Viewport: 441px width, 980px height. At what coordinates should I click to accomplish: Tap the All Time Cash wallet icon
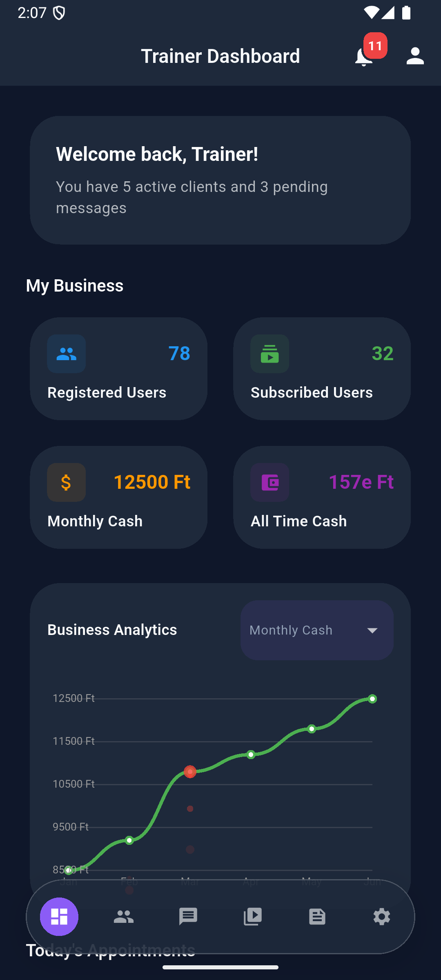click(x=269, y=482)
